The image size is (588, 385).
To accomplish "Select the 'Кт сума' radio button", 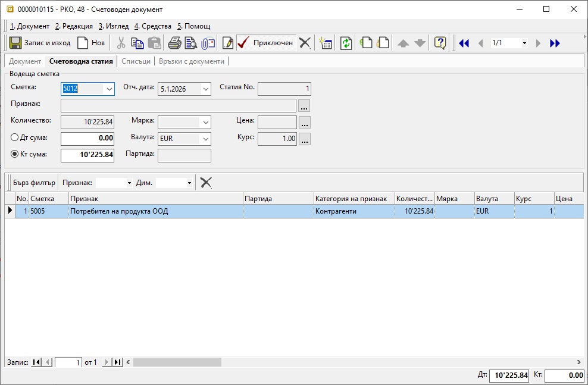I will pos(15,154).
